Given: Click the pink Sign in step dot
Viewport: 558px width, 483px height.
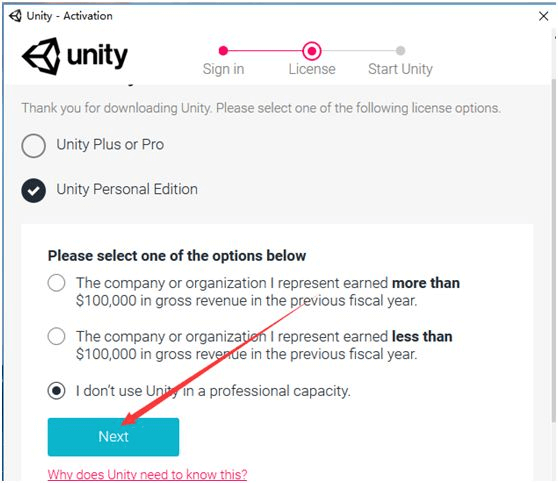Looking at the screenshot, I should coord(223,51).
